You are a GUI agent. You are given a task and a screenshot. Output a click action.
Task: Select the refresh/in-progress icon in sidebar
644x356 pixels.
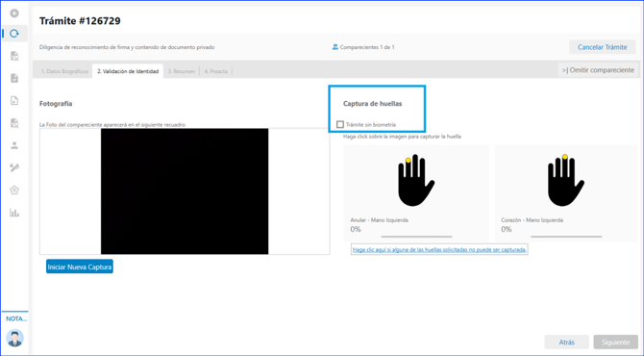[x=14, y=34]
